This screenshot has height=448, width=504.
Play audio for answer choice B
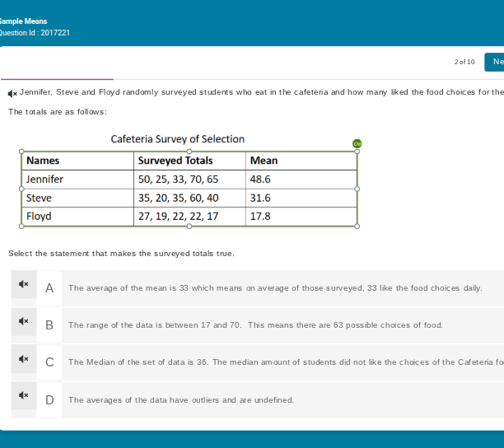24,321
